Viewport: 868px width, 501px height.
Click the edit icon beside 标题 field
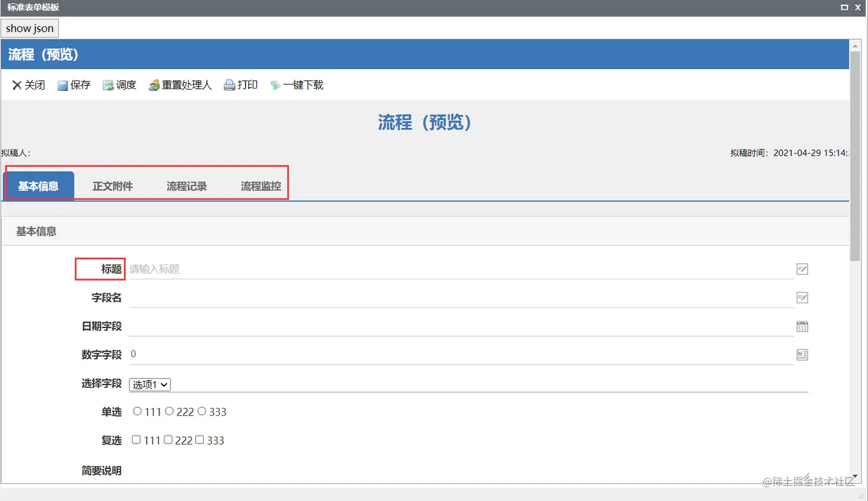802,269
